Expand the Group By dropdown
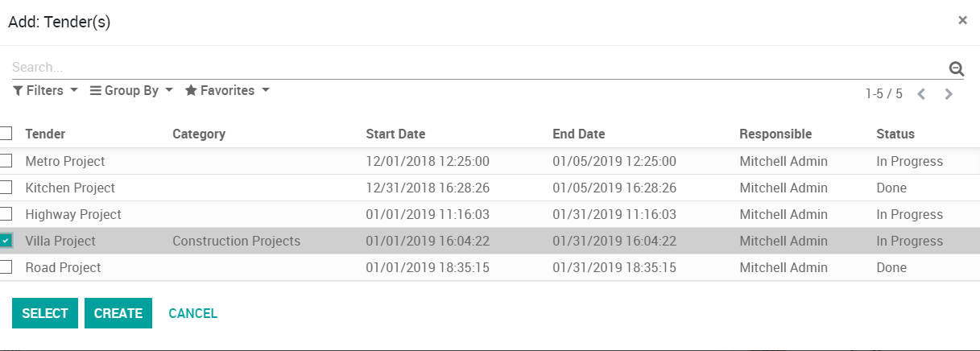This screenshot has height=351, width=980. pos(131,91)
